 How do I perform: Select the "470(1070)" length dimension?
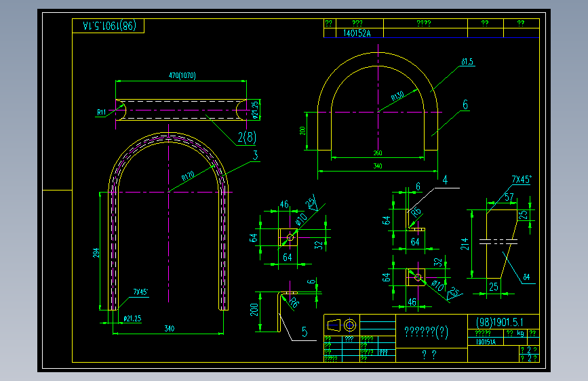182,75
